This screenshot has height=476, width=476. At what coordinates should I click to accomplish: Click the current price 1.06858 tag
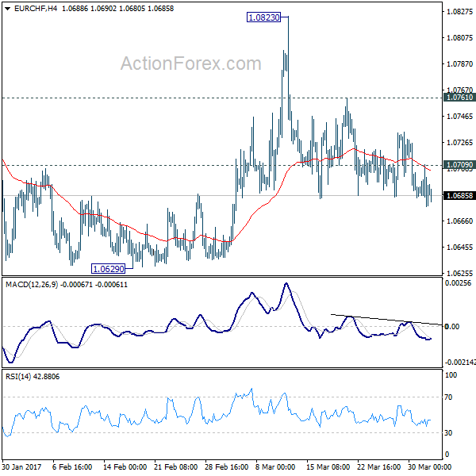[x=459, y=195]
